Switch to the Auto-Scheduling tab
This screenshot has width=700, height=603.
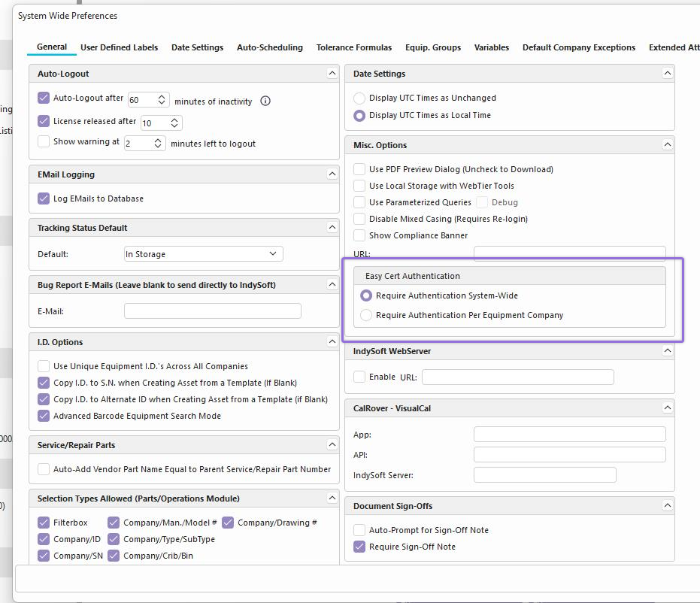coord(269,47)
